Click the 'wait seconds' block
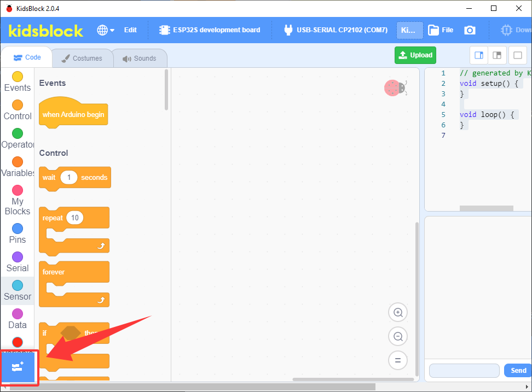Viewport: 532px width, 392px height. click(x=75, y=178)
